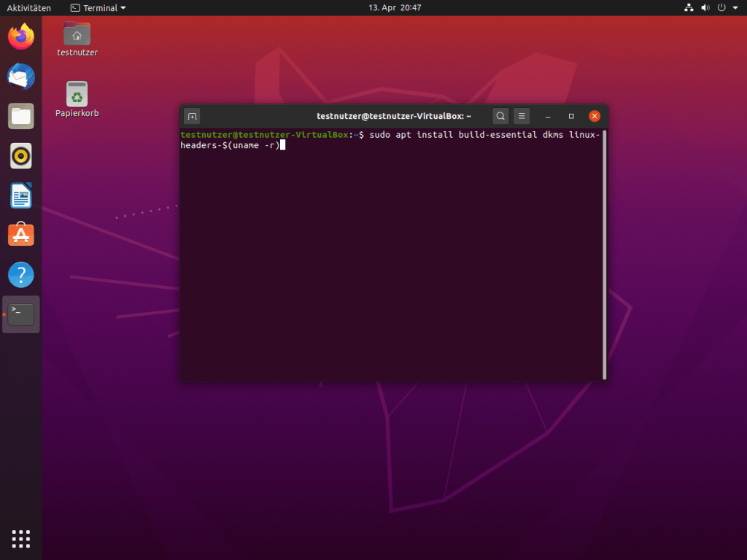Launch Thunderbird mail from dock

point(21,77)
